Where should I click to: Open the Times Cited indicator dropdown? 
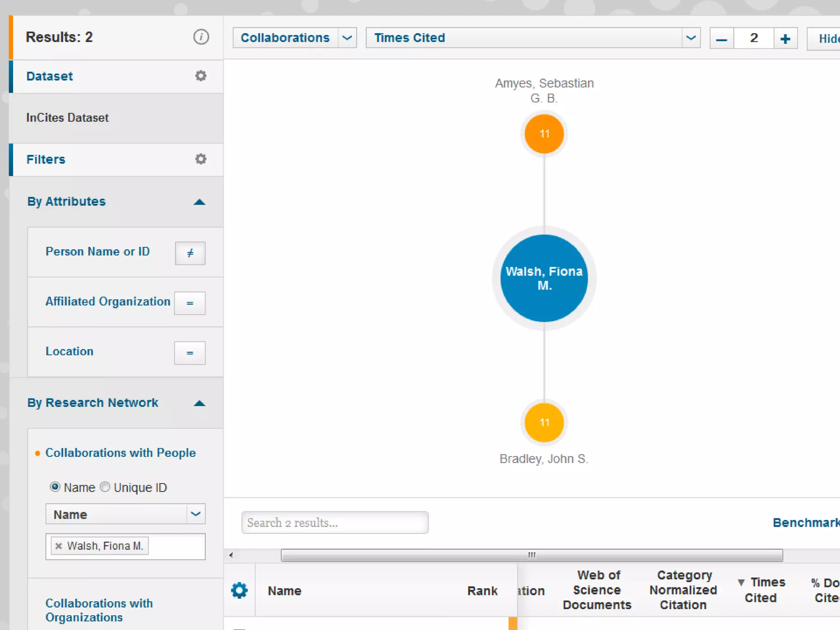[x=691, y=38]
